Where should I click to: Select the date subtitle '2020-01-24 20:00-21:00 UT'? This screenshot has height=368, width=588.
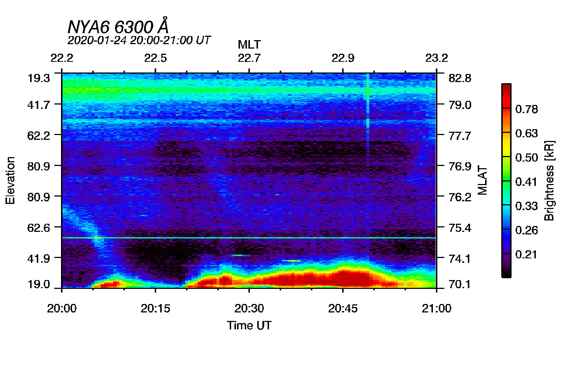[x=139, y=40]
